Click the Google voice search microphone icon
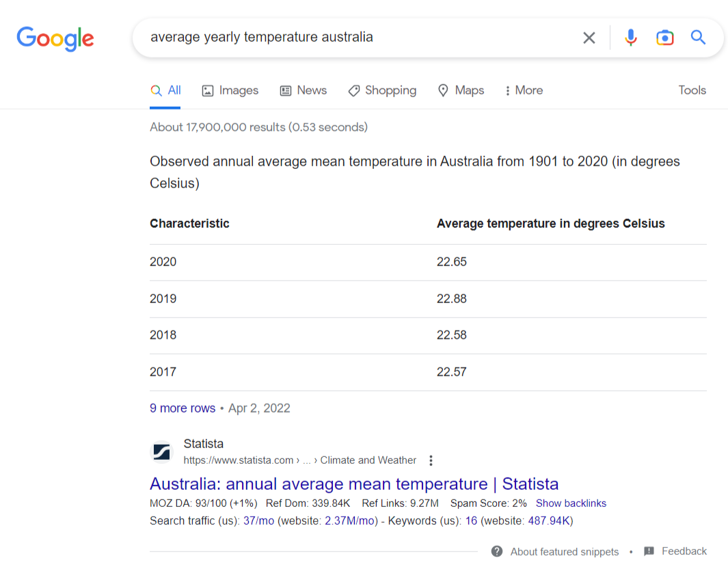Image resolution: width=728 pixels, height=563 pixels. click(x=630, y=38)
